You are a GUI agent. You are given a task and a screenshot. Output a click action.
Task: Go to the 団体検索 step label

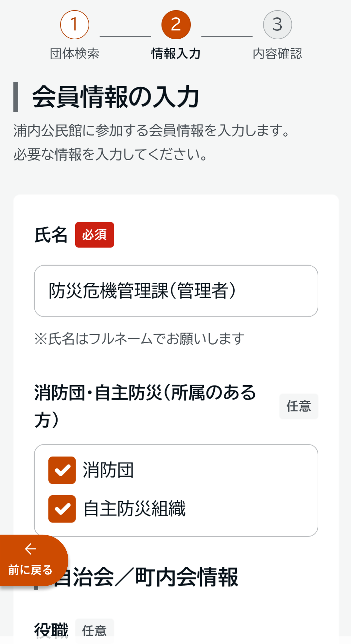[x=75, y=54]
